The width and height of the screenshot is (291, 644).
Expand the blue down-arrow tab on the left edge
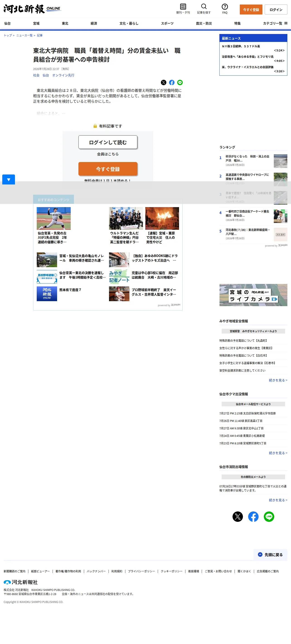9,179
